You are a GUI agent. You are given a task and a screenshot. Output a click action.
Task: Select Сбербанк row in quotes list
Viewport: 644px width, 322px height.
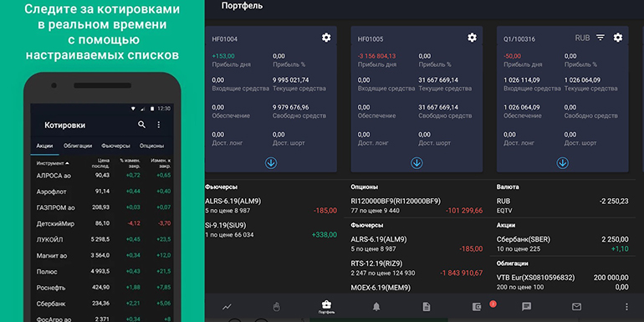[x=102, y=304]
